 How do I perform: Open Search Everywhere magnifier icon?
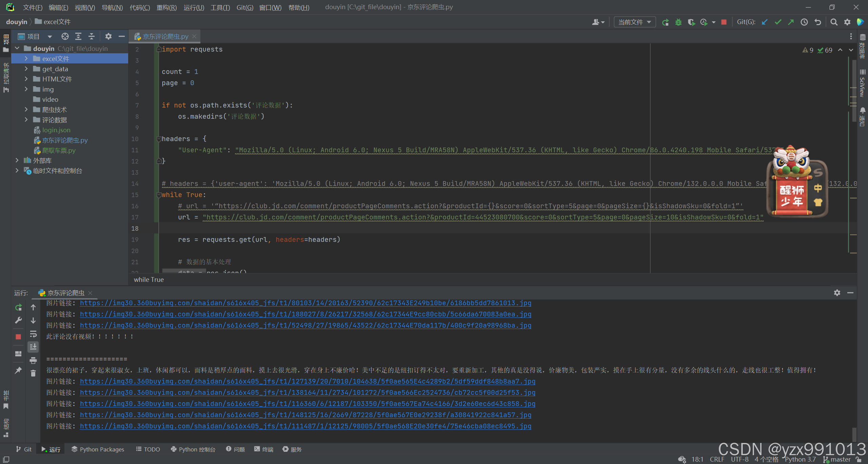[x=834, y=22]
